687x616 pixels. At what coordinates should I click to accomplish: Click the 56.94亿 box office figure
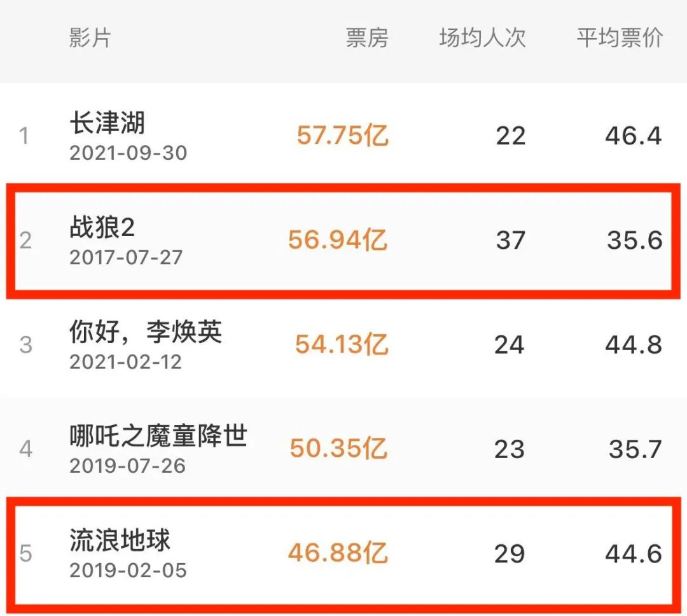[x=338, y=240]
